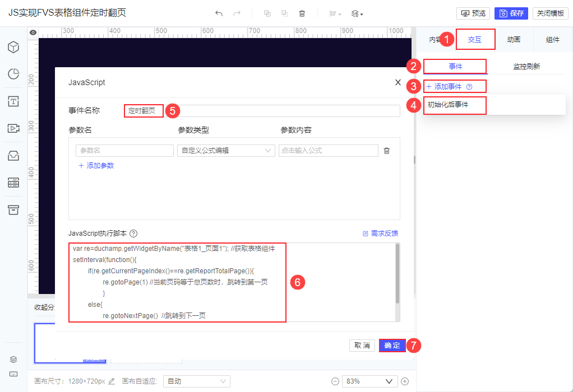This screenshot has width=573, height=392.
Task: Click the 关闭模板 button
Action: [x=551, y=13]
